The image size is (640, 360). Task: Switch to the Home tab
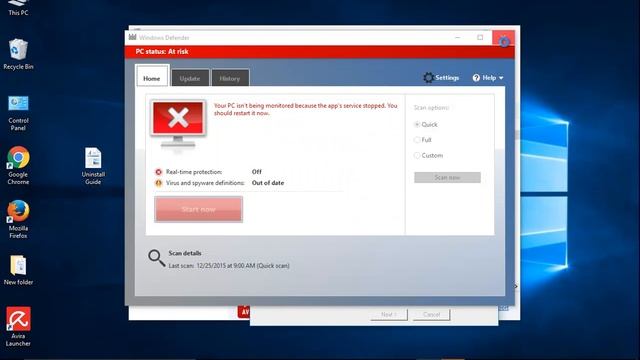coord(151,76)
